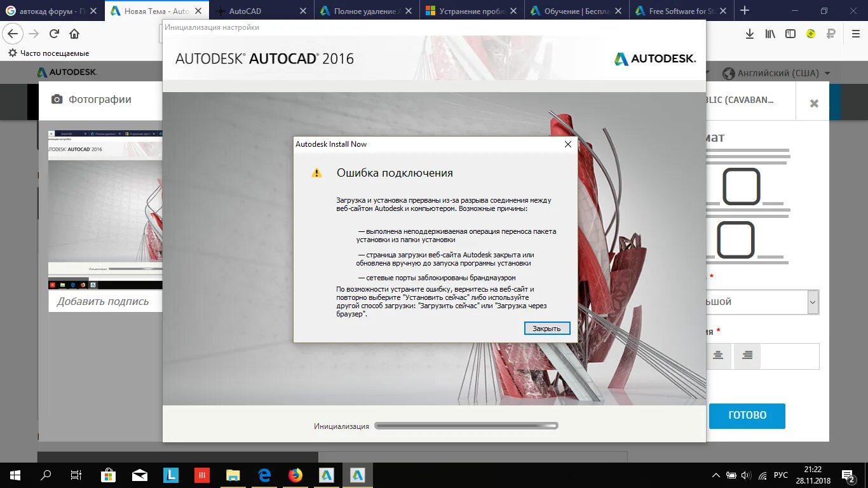Open Microsoft Edge from taskbar
This screenshot has height=488, width=868.
click(264, 475)
